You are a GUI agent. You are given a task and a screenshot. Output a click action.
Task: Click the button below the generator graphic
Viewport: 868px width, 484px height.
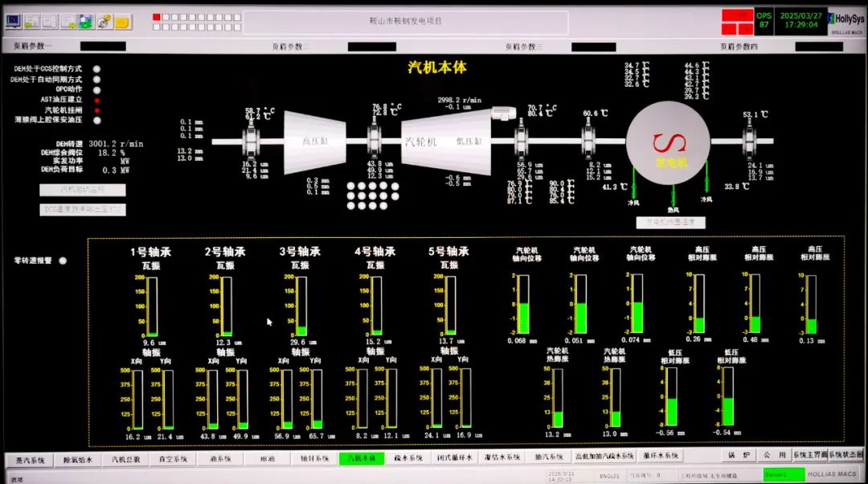coord(671,222)
